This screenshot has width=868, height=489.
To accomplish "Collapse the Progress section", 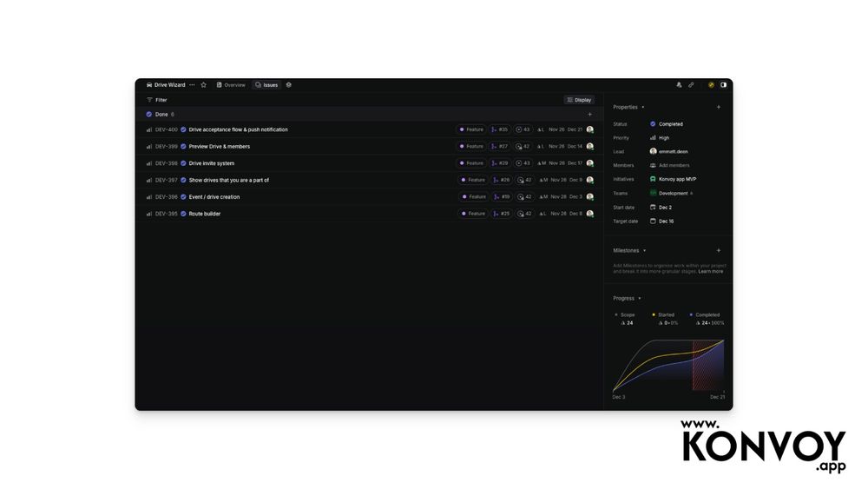I will [x=627, y=299].
